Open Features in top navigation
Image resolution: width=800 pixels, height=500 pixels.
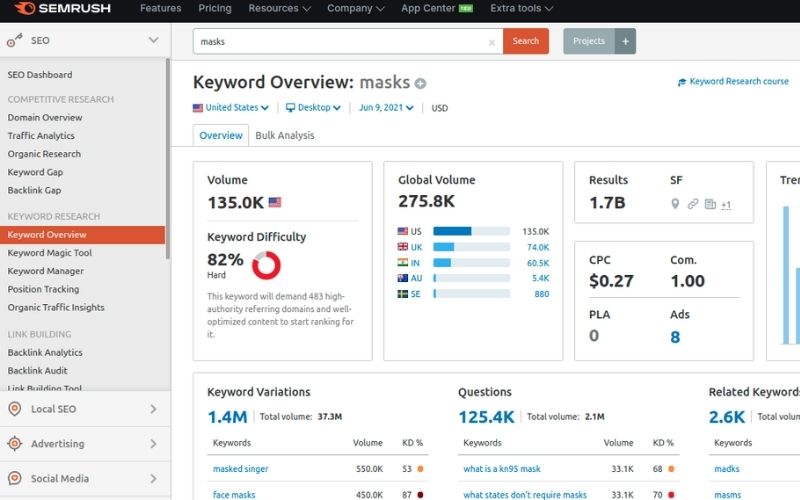pos(160,9)
